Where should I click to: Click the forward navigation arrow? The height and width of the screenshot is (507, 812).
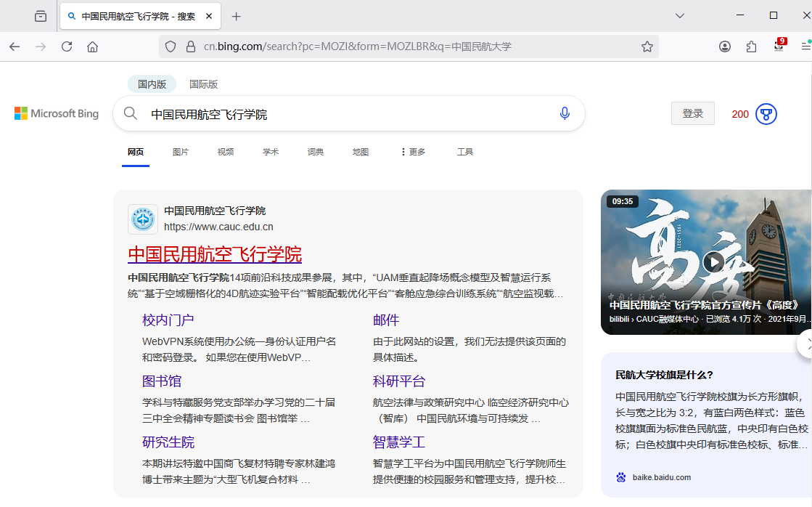[41, 46]
